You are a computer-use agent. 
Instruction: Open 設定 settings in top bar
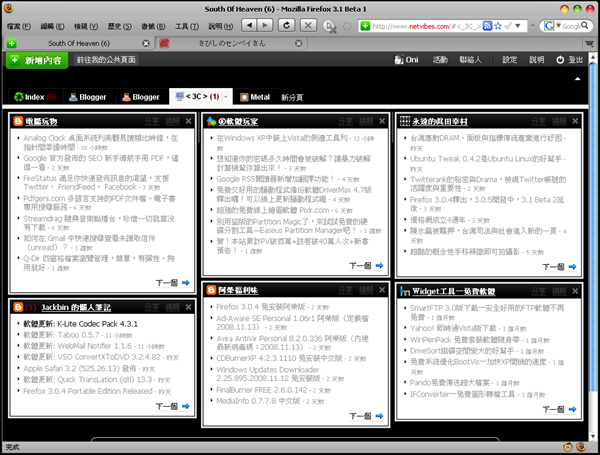tap(509, 60)
